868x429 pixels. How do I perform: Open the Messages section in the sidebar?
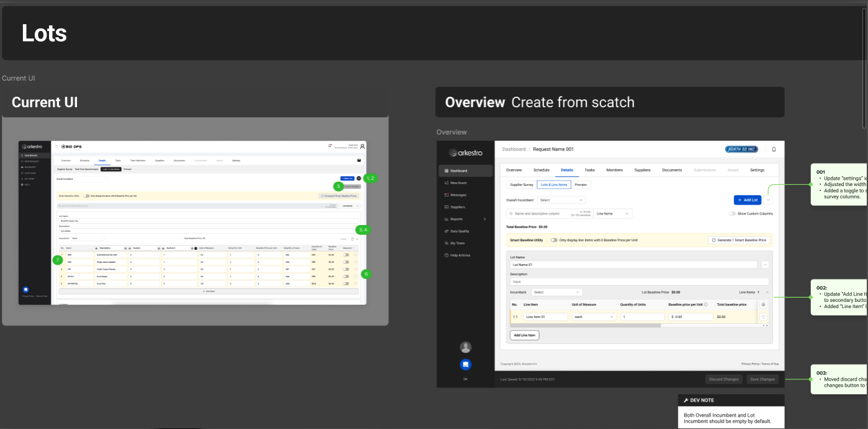point(459,194)
